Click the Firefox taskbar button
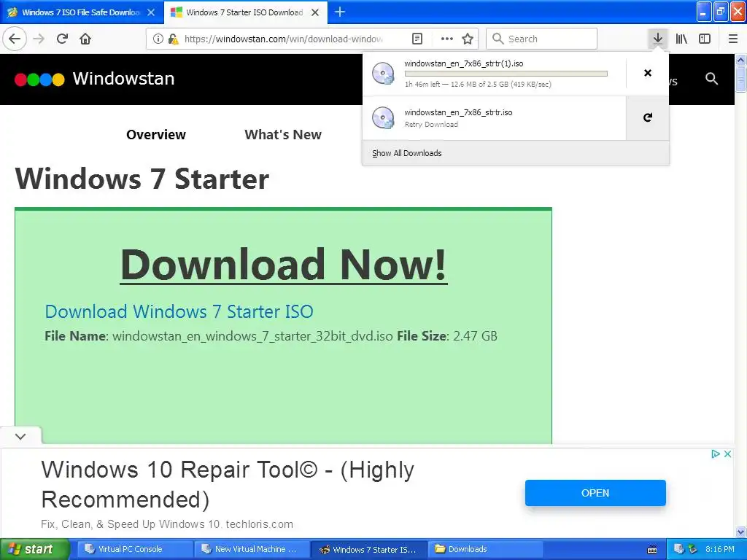 368,549
